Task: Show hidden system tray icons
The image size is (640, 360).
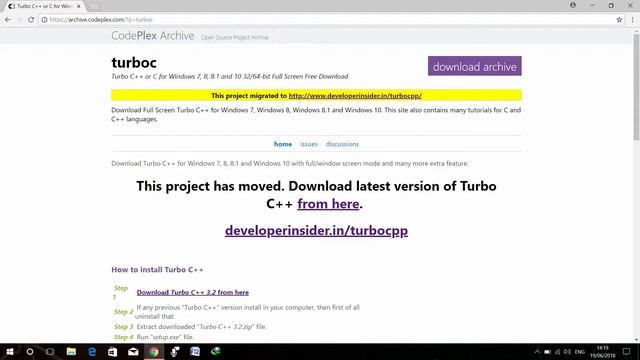Action: tap(537, 351)
